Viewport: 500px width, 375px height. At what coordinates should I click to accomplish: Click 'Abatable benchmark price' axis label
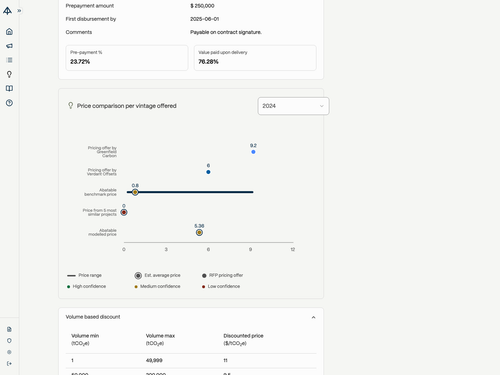click(100, 192)
